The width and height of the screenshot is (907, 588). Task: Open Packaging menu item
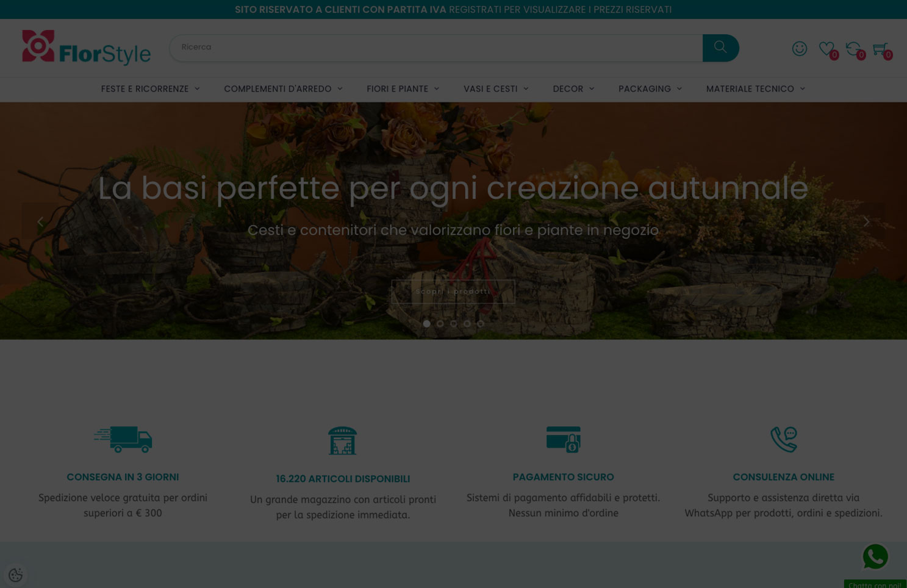click(650, 89)
